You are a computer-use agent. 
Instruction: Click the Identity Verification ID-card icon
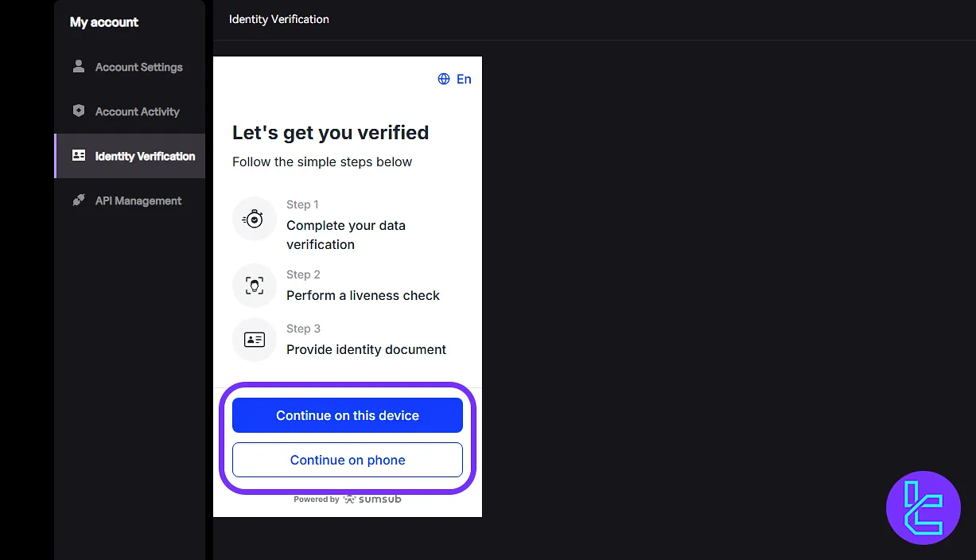pos(78,156)
